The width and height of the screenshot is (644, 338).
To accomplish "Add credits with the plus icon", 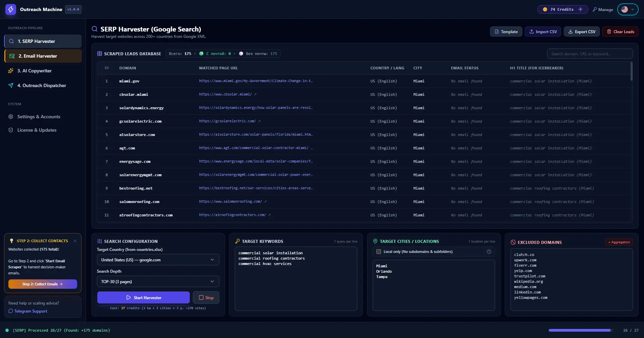I will point(580,9).
